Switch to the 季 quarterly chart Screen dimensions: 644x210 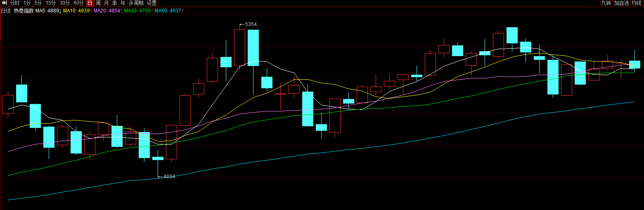click(115, 3)
